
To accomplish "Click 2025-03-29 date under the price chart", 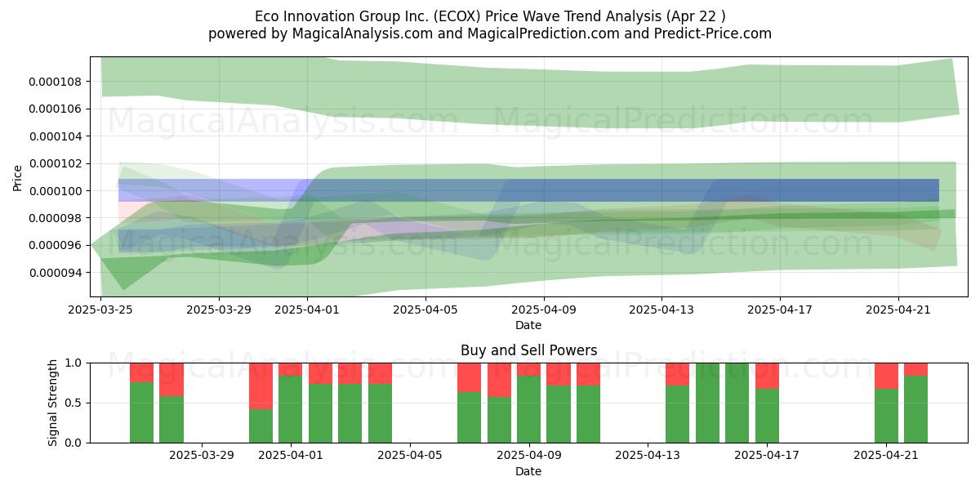I will tap(219, 310).
